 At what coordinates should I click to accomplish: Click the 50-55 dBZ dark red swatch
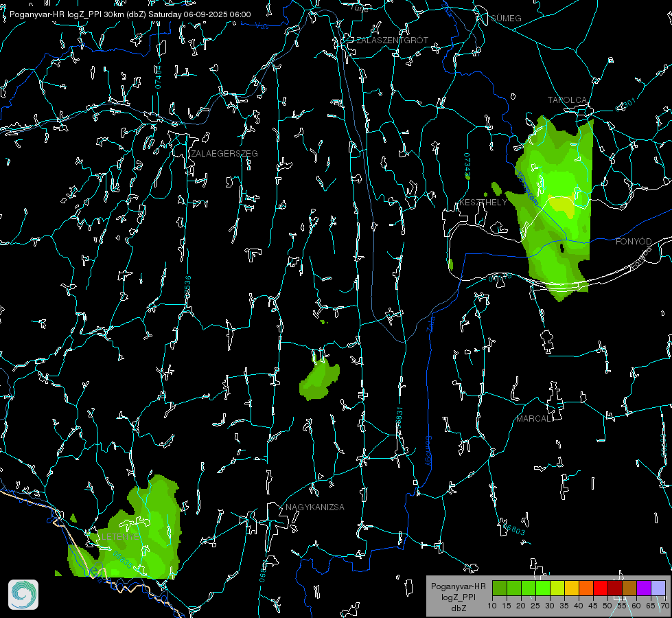614,588
